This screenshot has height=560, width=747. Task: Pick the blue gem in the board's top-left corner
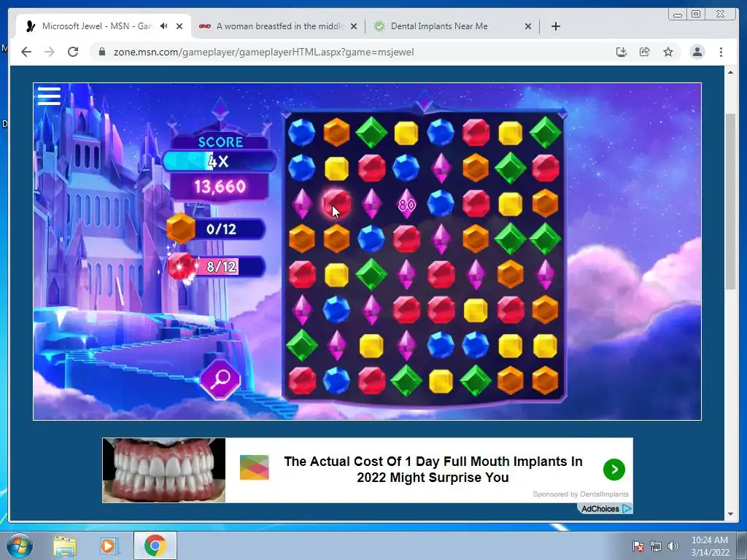pyautogui.click(x=301, y=132)
